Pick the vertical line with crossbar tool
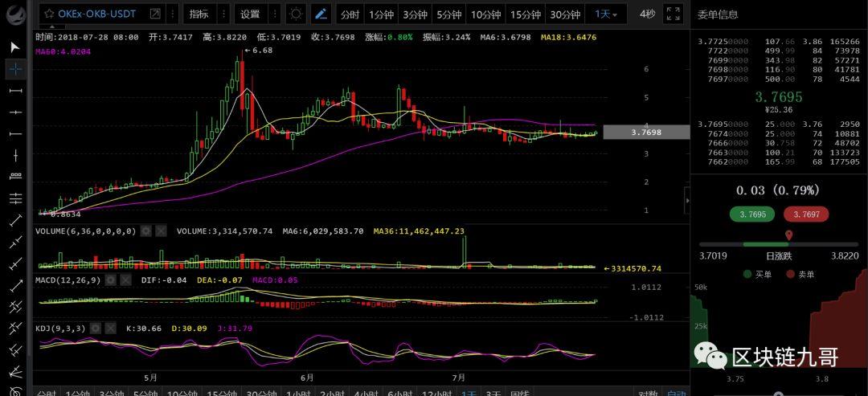 [x=15, y=155]
